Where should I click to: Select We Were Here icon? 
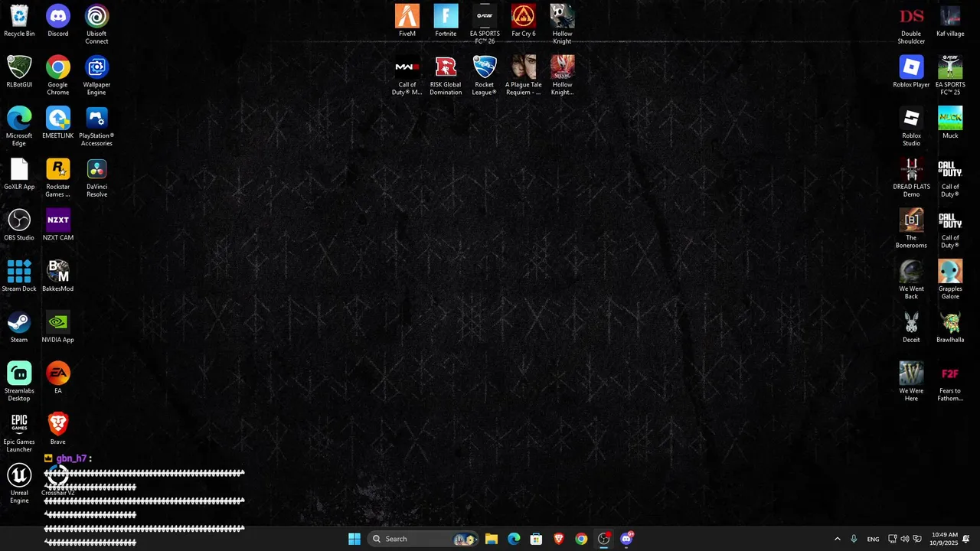(x=911, y=382)
